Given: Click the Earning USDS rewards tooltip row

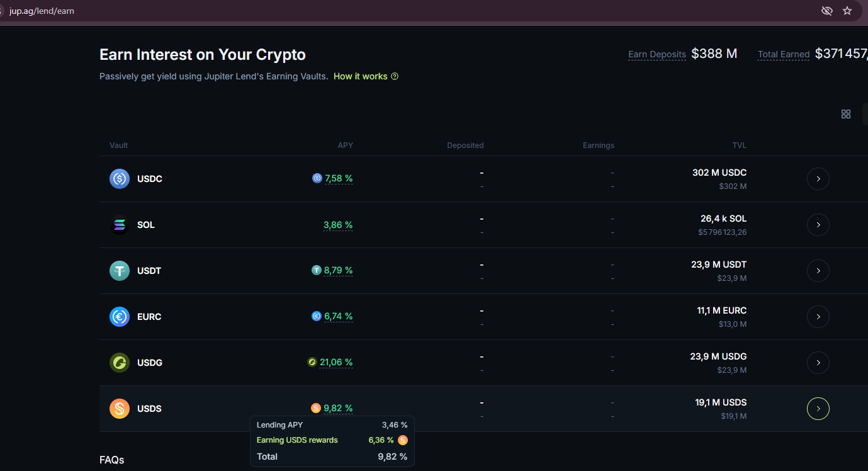Looking at the screenshot, I should coord(332,440).
